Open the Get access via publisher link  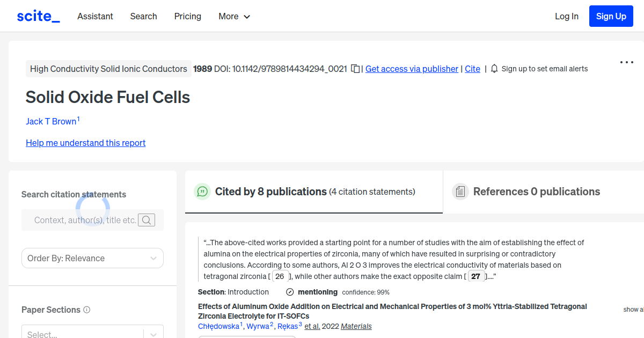point(412,69)
